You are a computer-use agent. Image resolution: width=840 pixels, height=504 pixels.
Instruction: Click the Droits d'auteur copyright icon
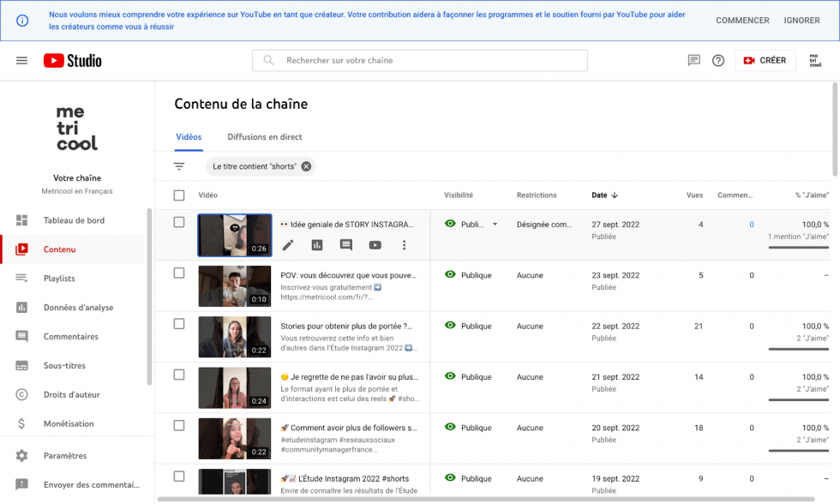[21, 395]
